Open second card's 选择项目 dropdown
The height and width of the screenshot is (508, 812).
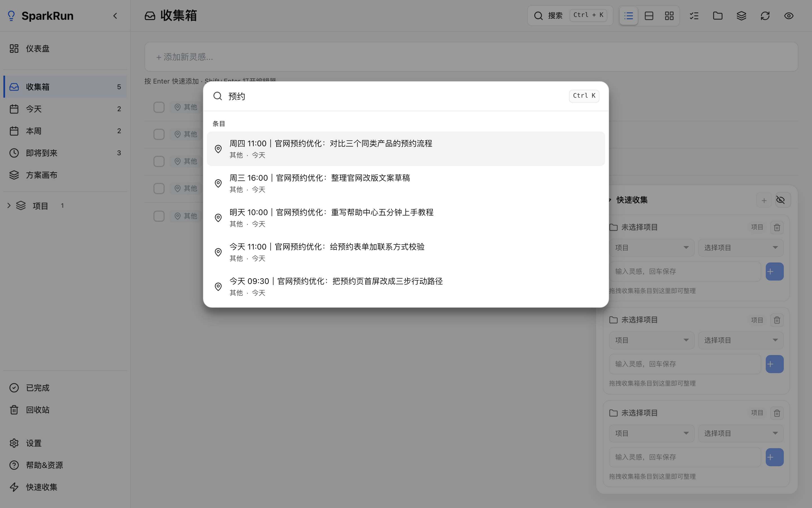741,340
